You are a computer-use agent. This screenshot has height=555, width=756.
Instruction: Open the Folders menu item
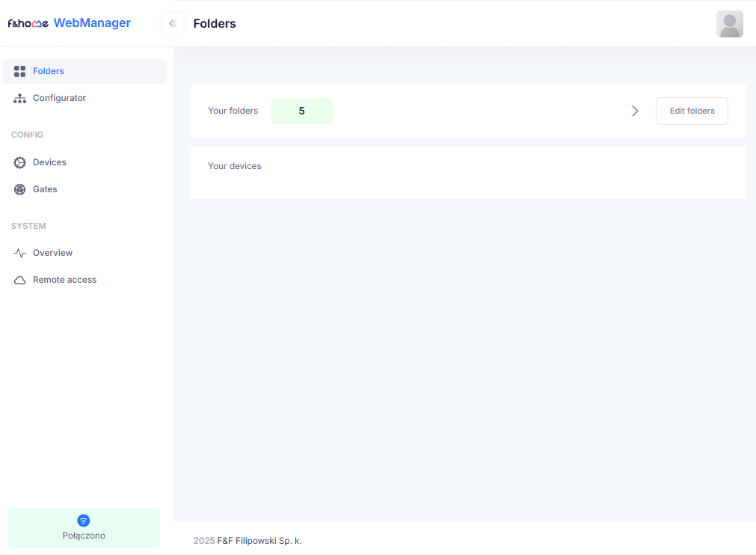(84, 71)
